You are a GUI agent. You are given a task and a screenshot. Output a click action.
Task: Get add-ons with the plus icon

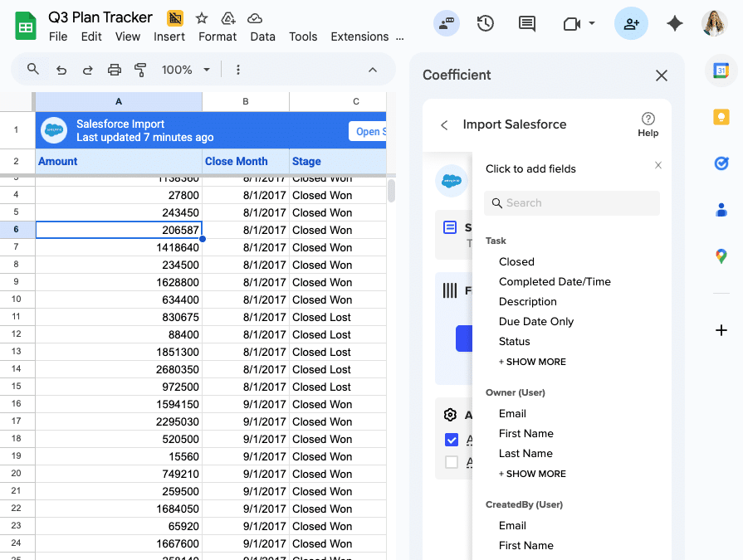click(x=721, y=330)
